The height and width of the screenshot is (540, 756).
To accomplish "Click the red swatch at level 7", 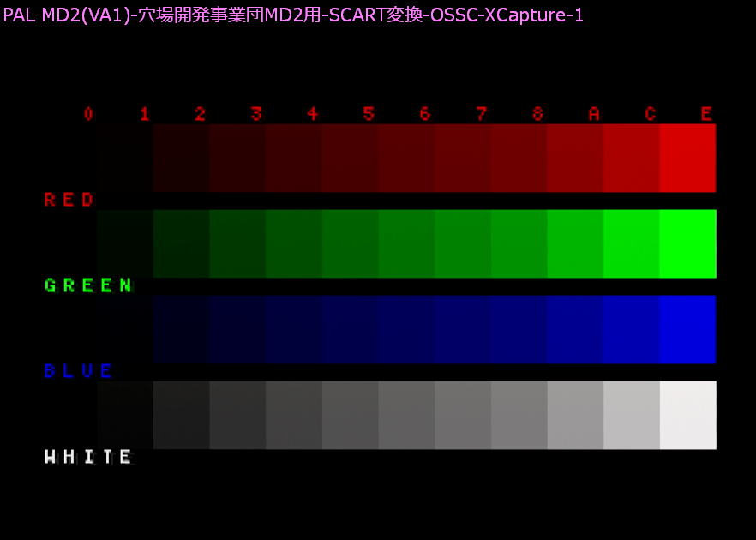I will coord(463,158).
